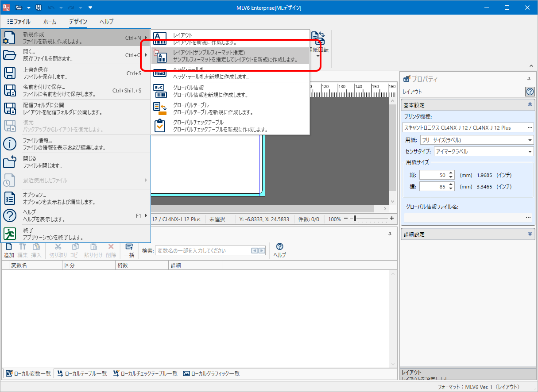This screenshot has width=538, height=392.
Task: Expand the 最近使用したファイル submenu
Action: click(146, 180)
